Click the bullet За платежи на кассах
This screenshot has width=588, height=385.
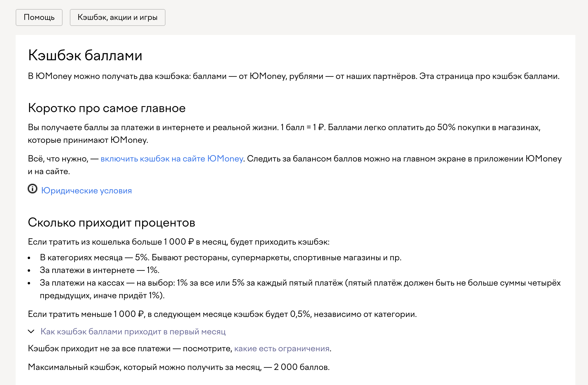tap(300, 289)
